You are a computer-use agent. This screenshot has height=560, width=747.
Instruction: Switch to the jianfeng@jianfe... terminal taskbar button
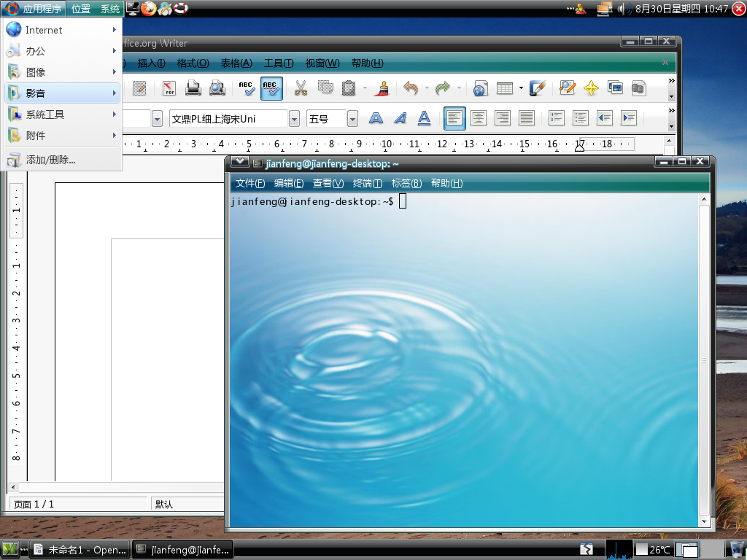[x=183, y=550]
